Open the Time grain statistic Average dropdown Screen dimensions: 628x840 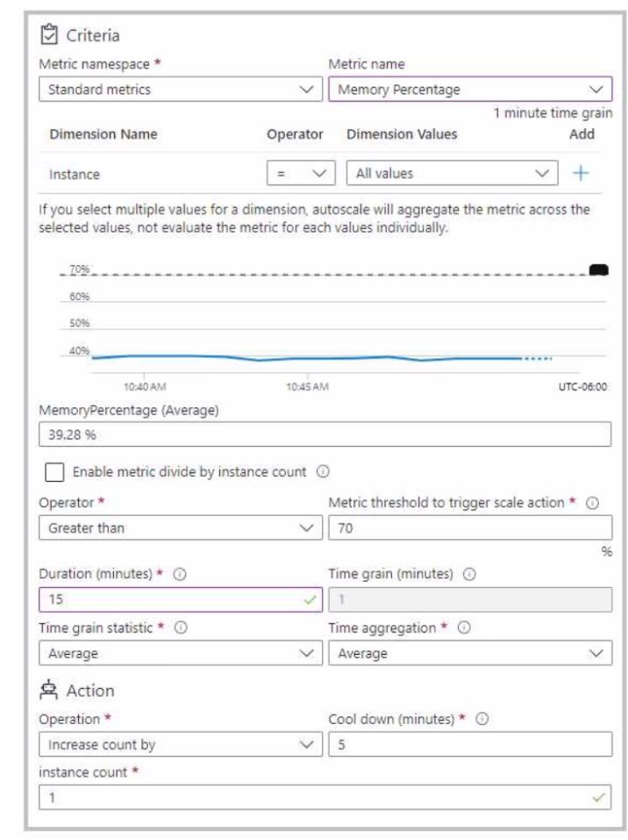(181, 653)
